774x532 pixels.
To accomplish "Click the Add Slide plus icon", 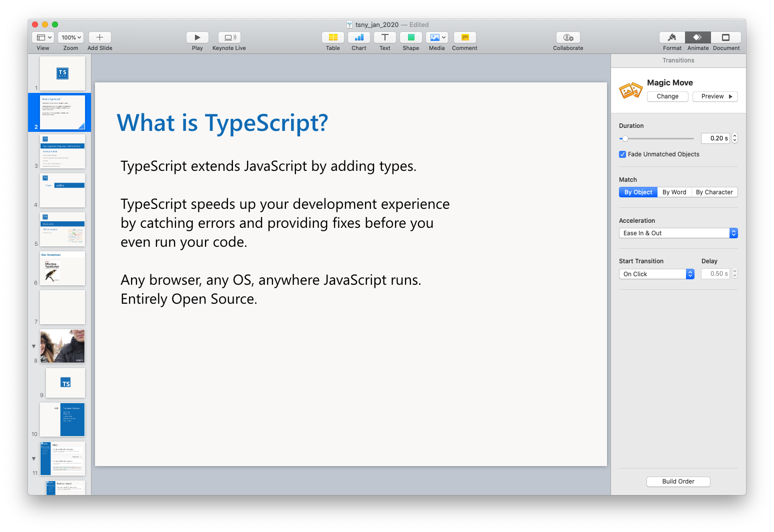I will click(x=99, y=37).
